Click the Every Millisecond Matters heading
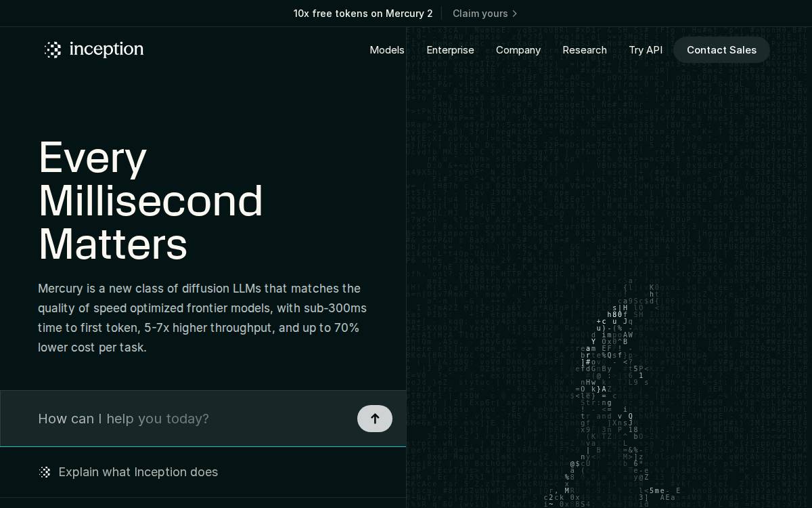812x508 pixels. [151, 200]
